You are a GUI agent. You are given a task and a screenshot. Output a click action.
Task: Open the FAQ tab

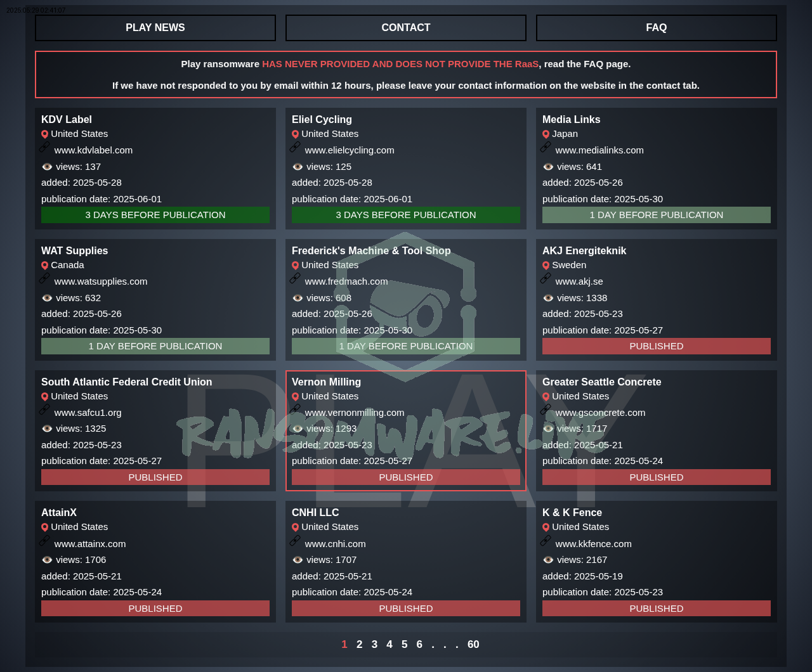(x=657, y=28)
